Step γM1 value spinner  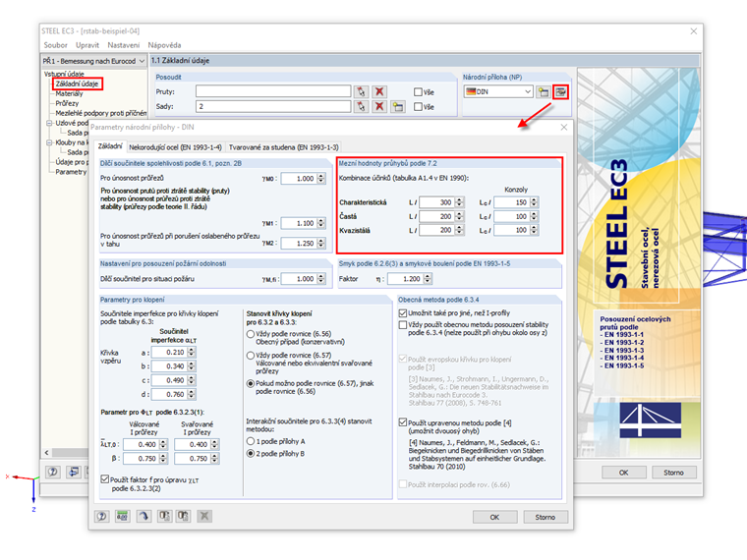pos(321,223)
